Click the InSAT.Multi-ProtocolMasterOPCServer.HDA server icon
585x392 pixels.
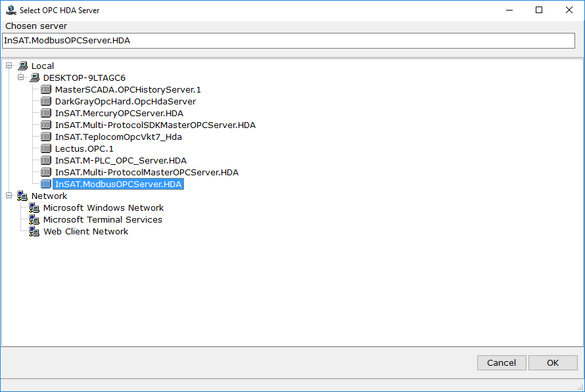[46, 172]
